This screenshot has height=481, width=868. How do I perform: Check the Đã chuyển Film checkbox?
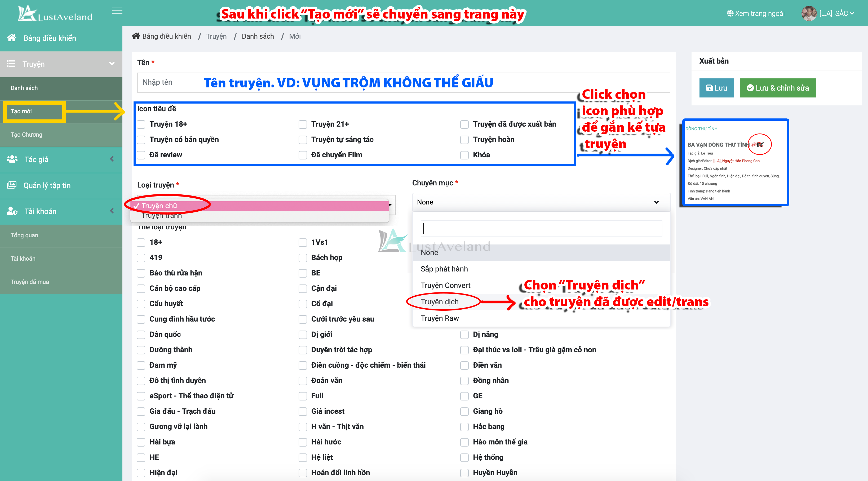coord(303,155)
